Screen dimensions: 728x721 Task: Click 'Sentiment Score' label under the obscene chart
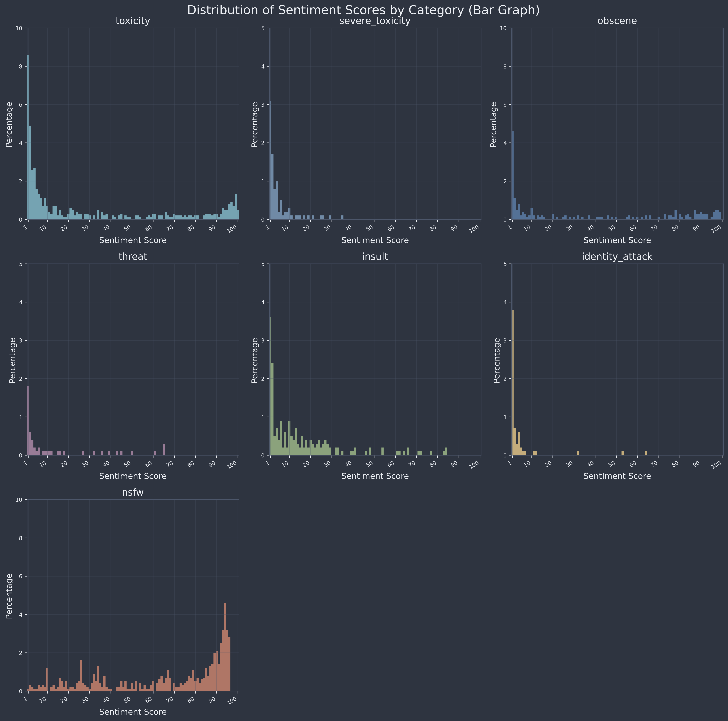(617, 240)
